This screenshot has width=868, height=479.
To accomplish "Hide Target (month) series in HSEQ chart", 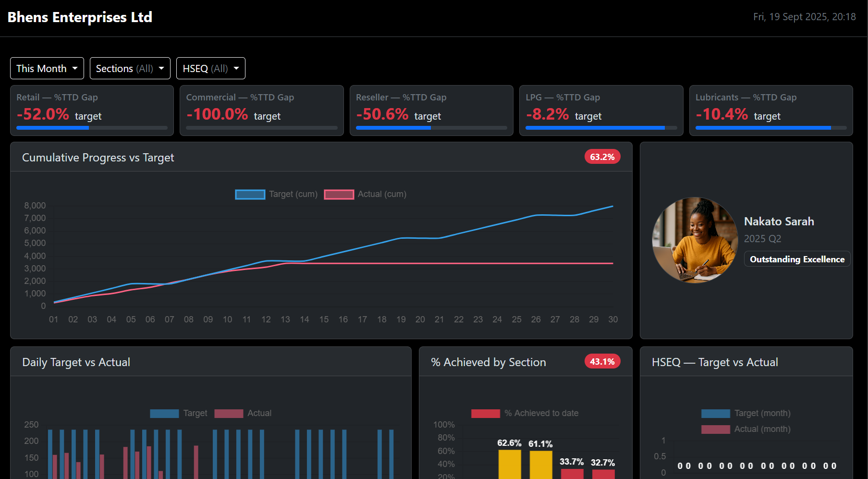I will 746,413.
